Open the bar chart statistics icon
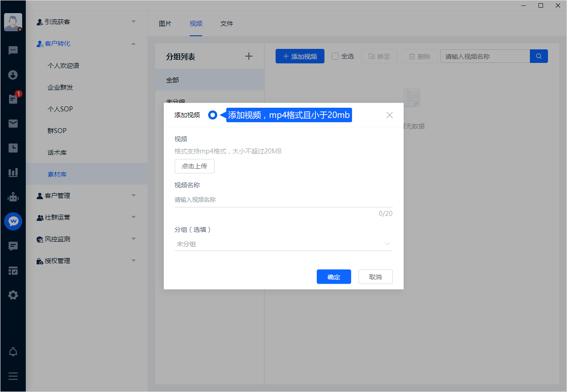 click(x=13, y=172)
